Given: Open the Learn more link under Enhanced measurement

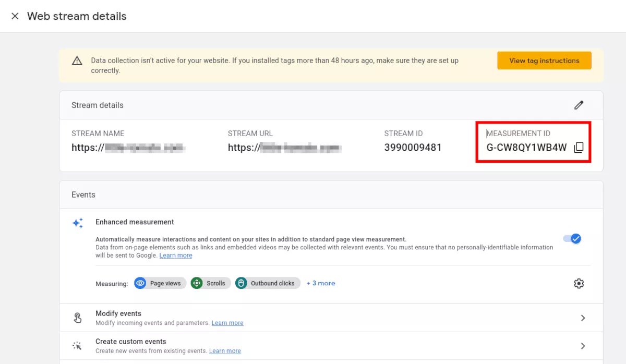Looking at the screenshot, I should tap(176, 256).
